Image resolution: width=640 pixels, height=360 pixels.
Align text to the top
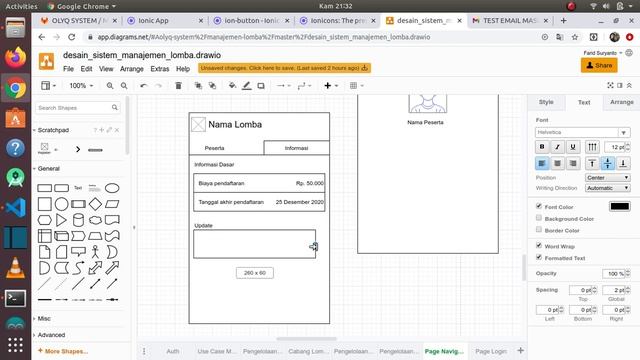(592, 164)
